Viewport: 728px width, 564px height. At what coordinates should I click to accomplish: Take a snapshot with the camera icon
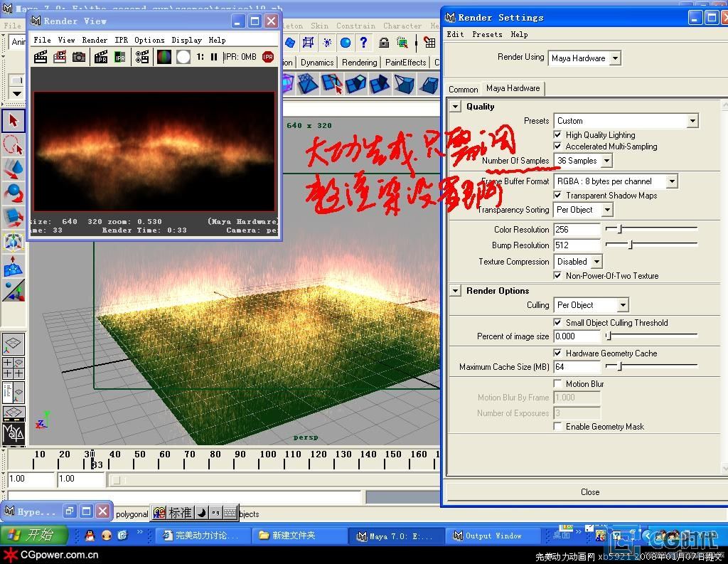(78, 57)
